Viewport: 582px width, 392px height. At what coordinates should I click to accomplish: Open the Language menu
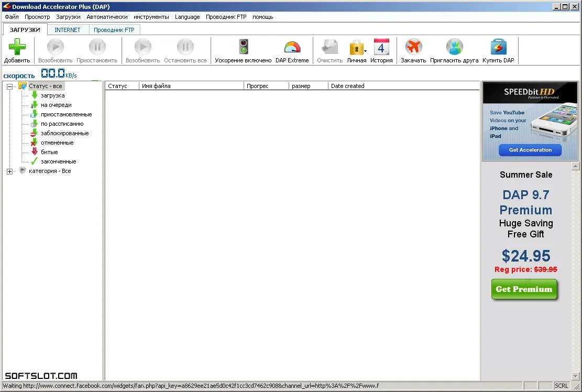188,17
